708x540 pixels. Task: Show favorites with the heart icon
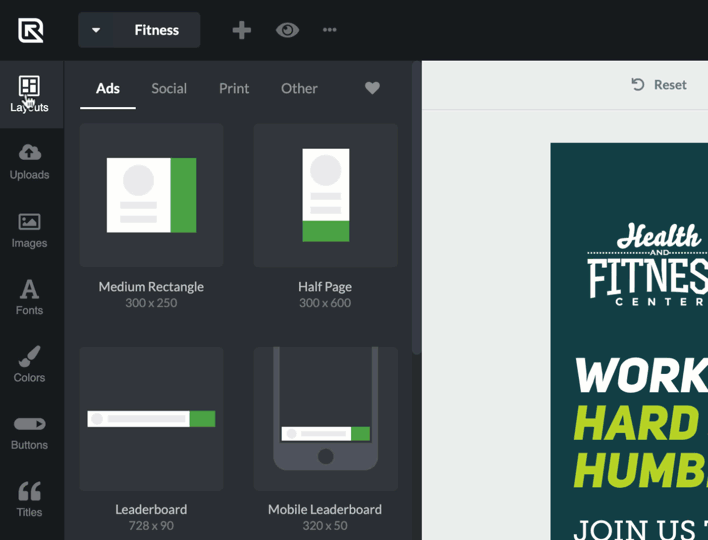[x=373, y=88]
